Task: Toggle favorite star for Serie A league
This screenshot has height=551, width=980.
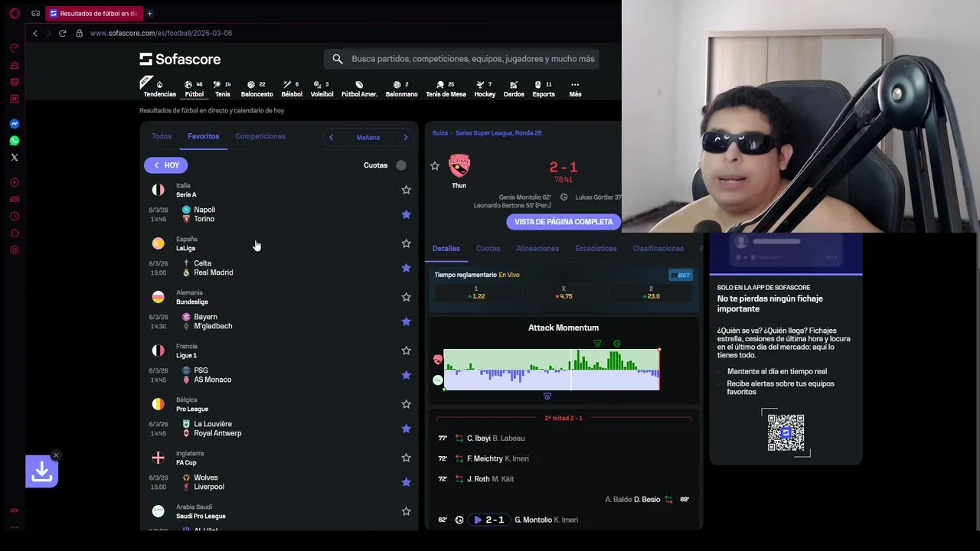Action: [x=407, y=190]
